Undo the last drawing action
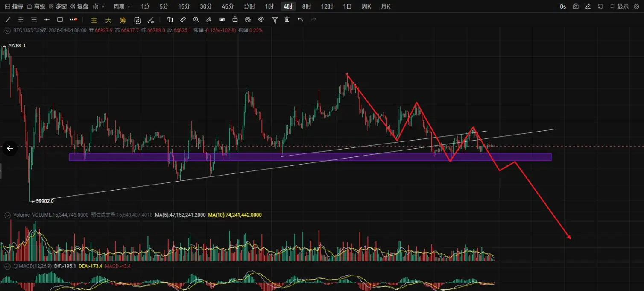This screenshot has width=644, height=291. [x=300, y=20]
